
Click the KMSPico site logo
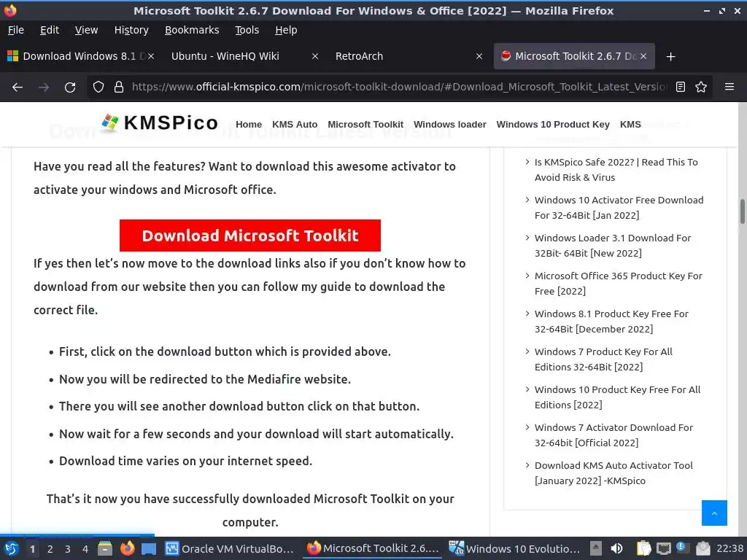click(160, 122)
